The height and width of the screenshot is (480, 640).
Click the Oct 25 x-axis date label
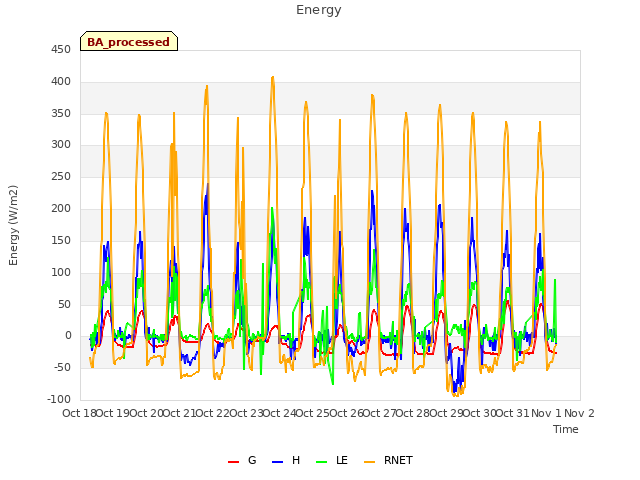pos(313,413)
